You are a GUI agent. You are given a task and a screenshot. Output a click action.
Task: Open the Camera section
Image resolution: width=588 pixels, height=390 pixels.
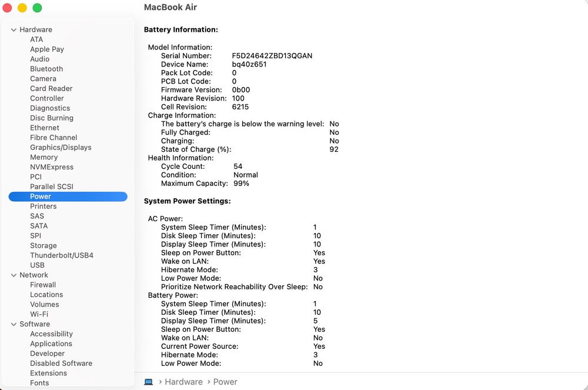pos(43,79)
